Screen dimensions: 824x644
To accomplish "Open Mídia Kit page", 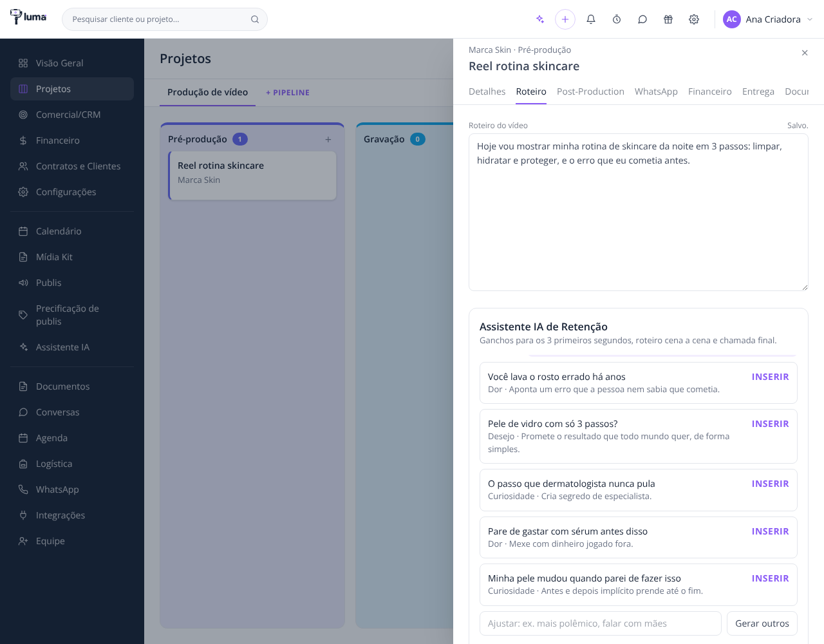I will (x=72, y=257).
